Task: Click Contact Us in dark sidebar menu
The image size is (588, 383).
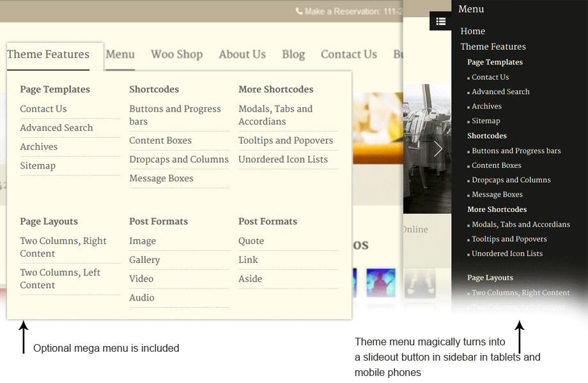Action: pyautogui.click(x=490, y=77)
